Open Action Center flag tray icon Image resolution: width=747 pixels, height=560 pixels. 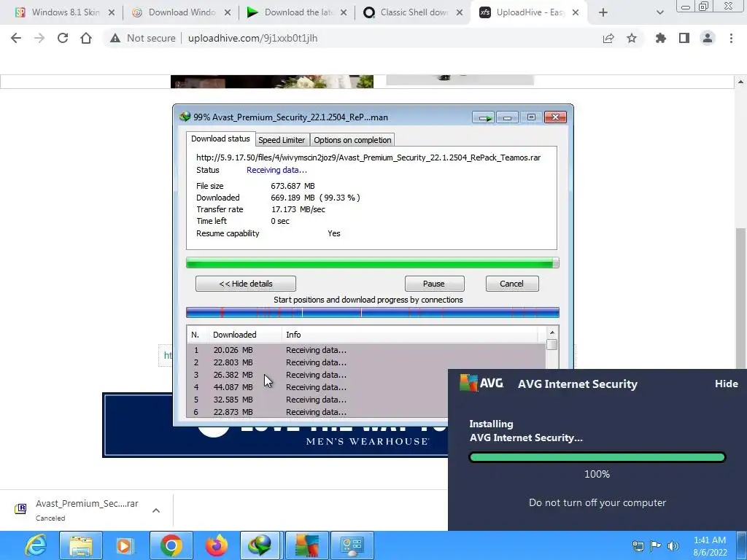click(656, 546)
